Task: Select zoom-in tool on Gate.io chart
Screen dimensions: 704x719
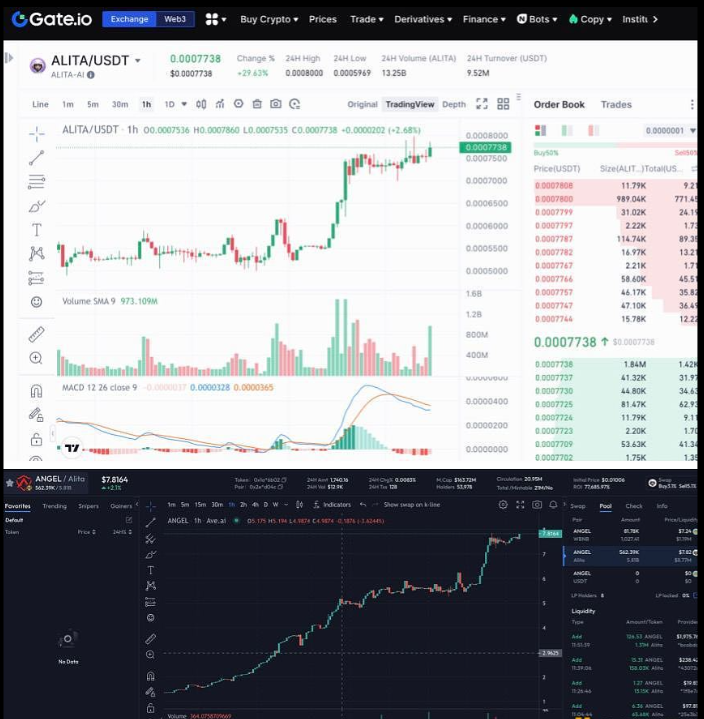Action: point(36,358)
